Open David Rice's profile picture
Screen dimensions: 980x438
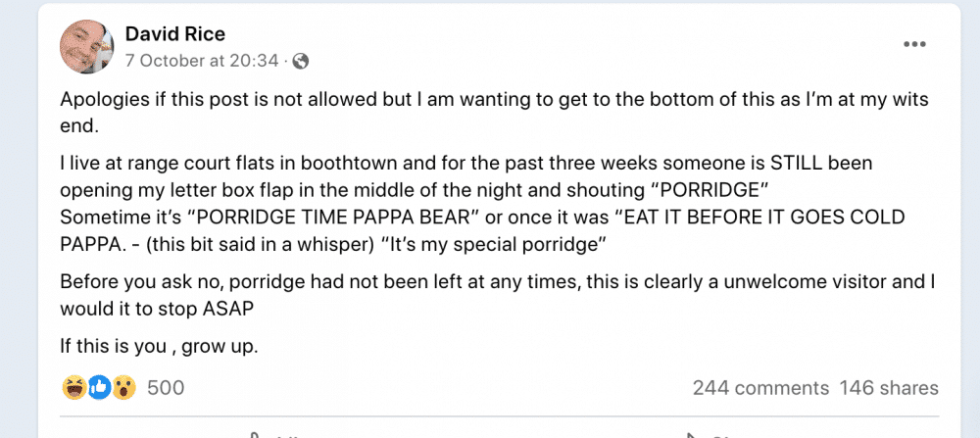[x=86, y=46]
